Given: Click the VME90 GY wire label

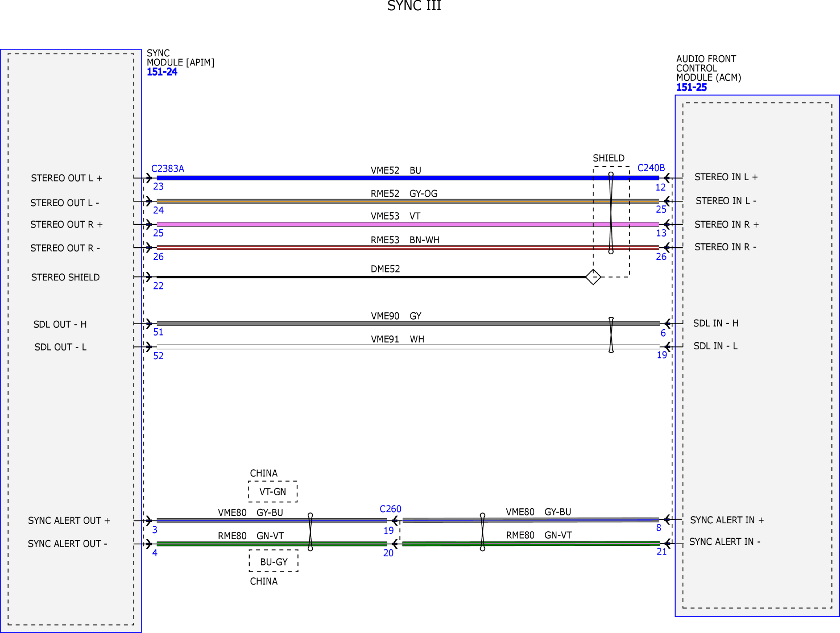Looking at the screenshot, I should (x=396, y=316).
